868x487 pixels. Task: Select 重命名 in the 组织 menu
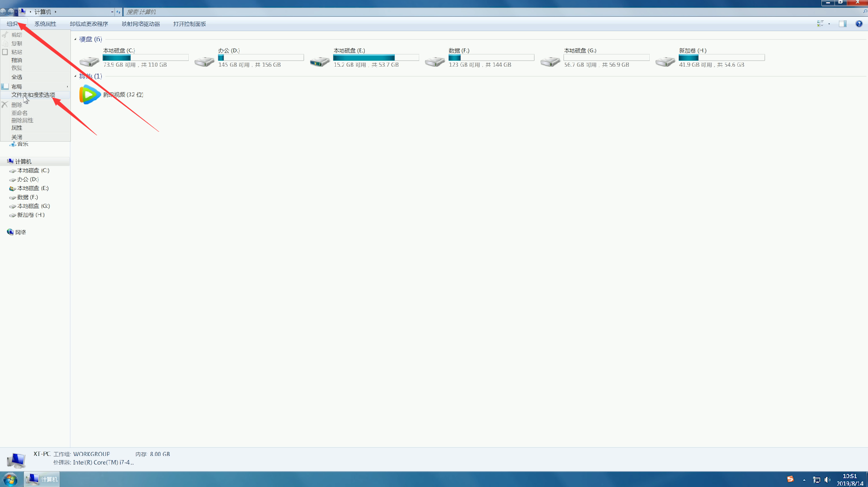(x=35, y=113)
